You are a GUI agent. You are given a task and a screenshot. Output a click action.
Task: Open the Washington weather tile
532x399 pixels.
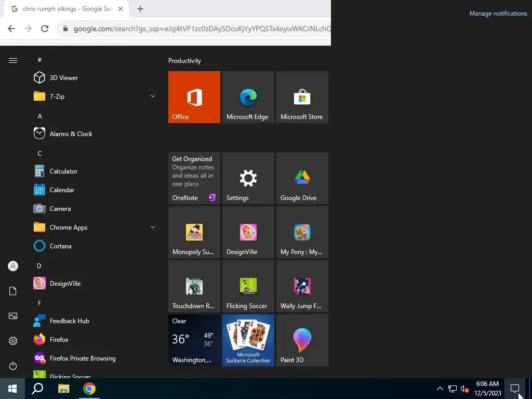(x=194, y=340)
